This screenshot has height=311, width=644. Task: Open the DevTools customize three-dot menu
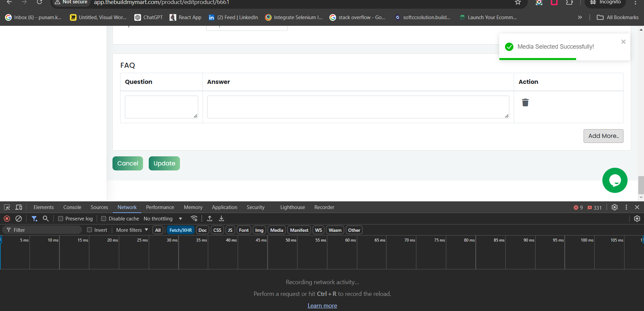click(626, 207)
